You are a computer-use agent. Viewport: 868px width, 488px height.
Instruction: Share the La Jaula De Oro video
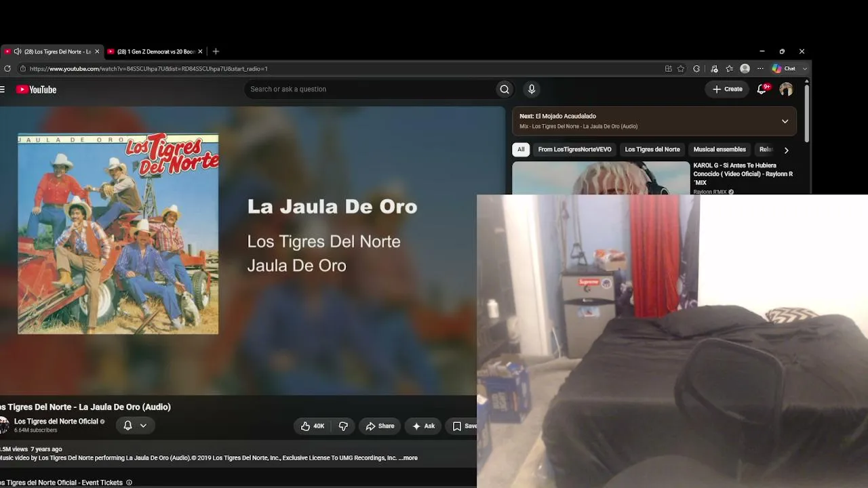(x=380, y=426)
